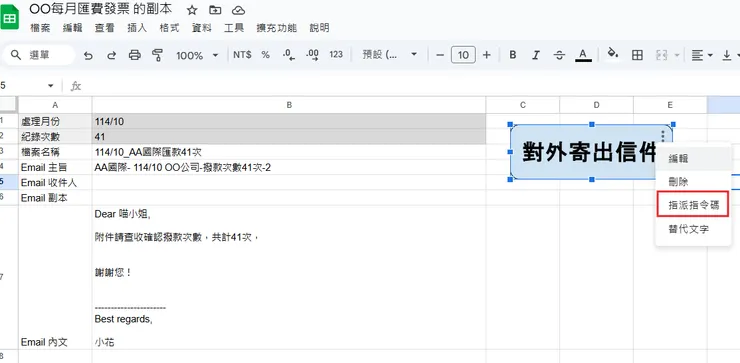Open horizontal align dropdown

(702, 55)
